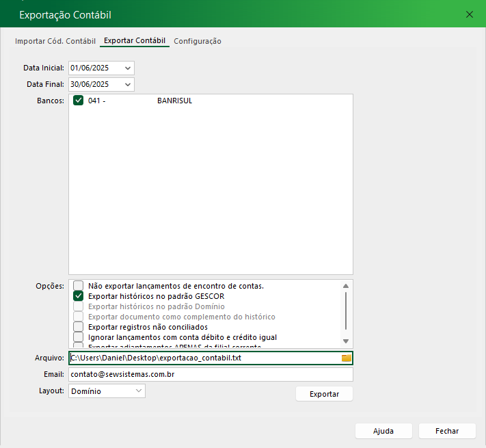Uncheck 'Exportar históricos no padrão GESCOR'
The image size is (486, 448).
tap(79, 296)
